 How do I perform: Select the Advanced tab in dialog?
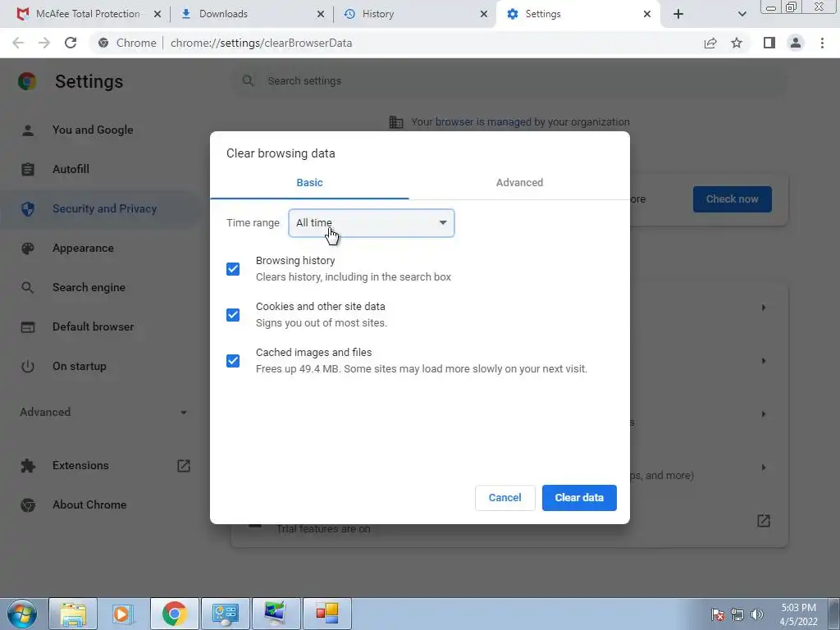tap(519, 183)
